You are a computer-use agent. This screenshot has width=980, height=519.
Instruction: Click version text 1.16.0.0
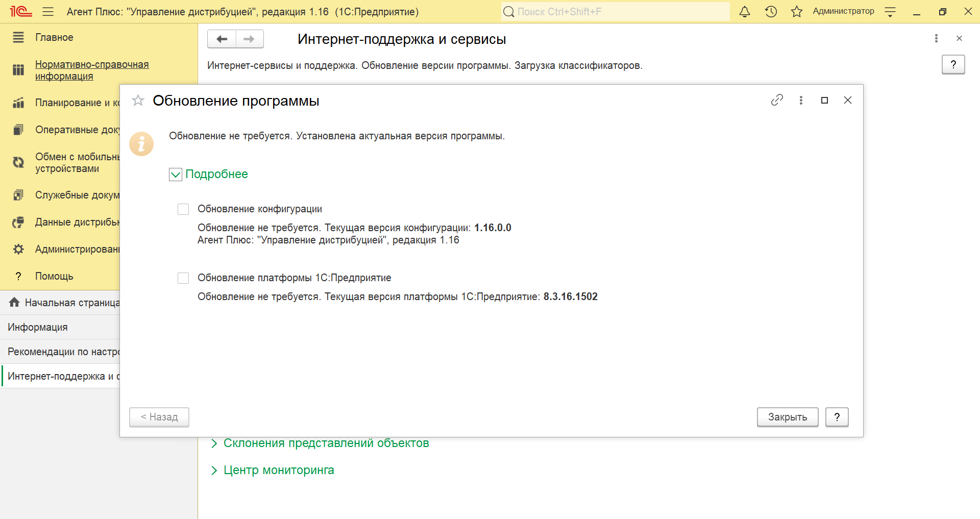click(493, 228)
